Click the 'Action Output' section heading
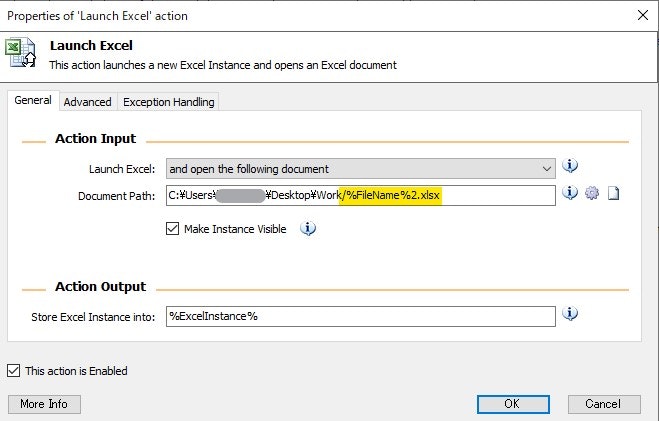659x421 pixels. tap(100, 287)
